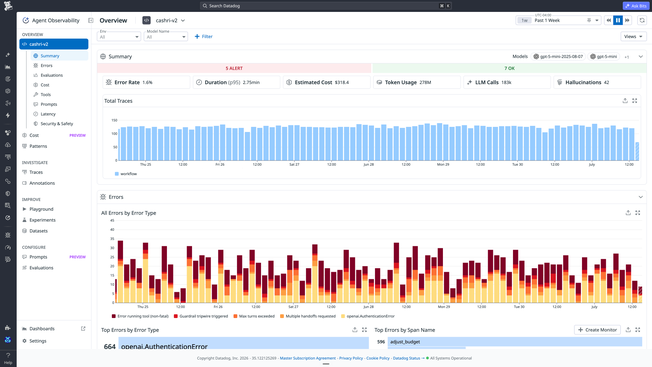
Task: Click the lightning bolt icon in left rail
Action: coord(8,116)
